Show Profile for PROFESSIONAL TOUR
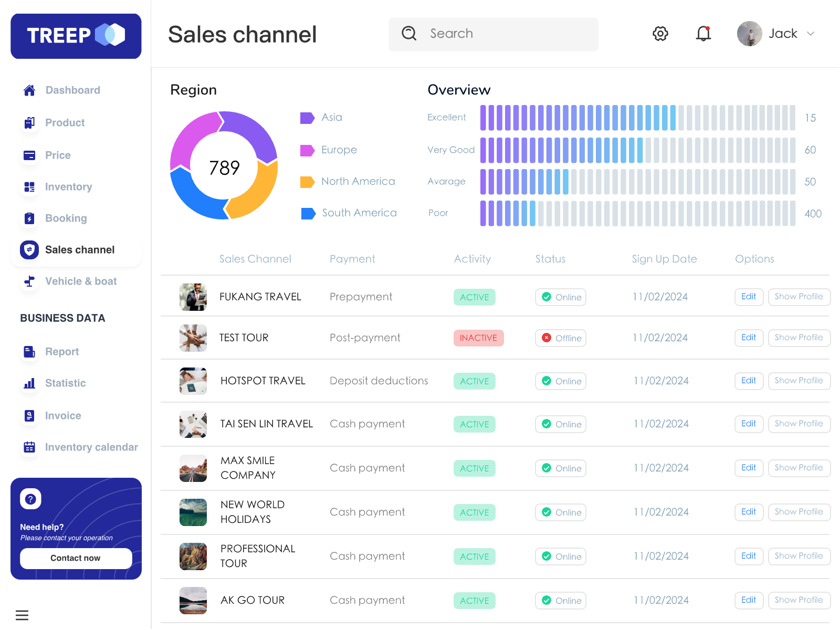The width and height of the screenshot is (840, 630). (x=799, y=556)
